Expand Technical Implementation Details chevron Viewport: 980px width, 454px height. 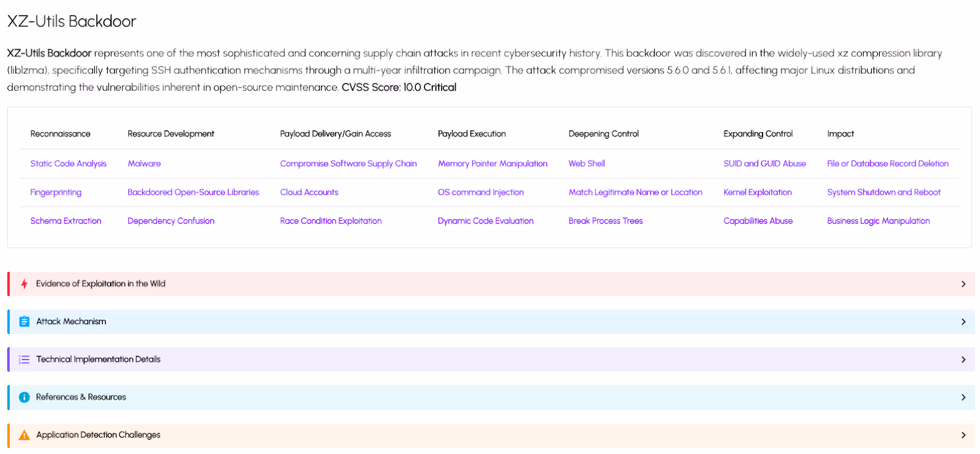click(963, 360)
